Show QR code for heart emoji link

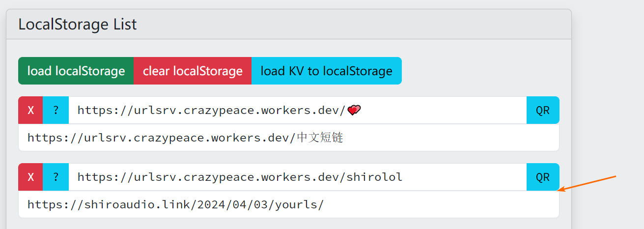(x=542, y=110)
